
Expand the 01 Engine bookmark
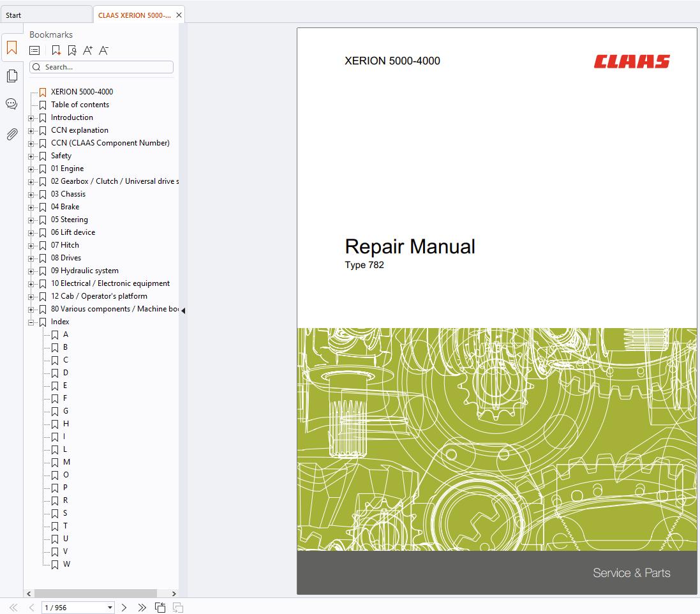coord(31,169)
